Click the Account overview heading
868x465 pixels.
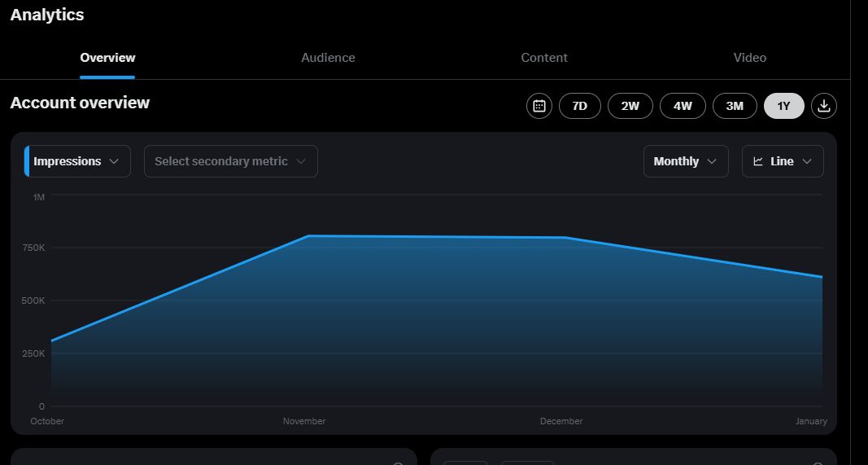click(x=80, y=103)
